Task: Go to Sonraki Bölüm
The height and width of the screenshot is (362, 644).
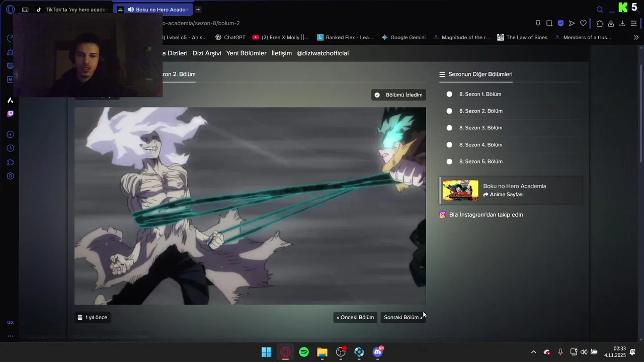Action: (x=403, y=317)
